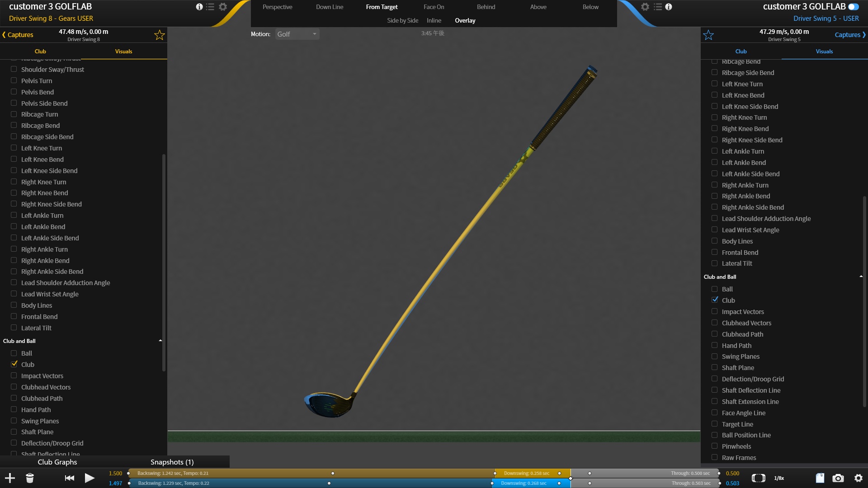Click the trash delete icon
Image resolution: width=868 pixels, height=488 pixels.
30,478
